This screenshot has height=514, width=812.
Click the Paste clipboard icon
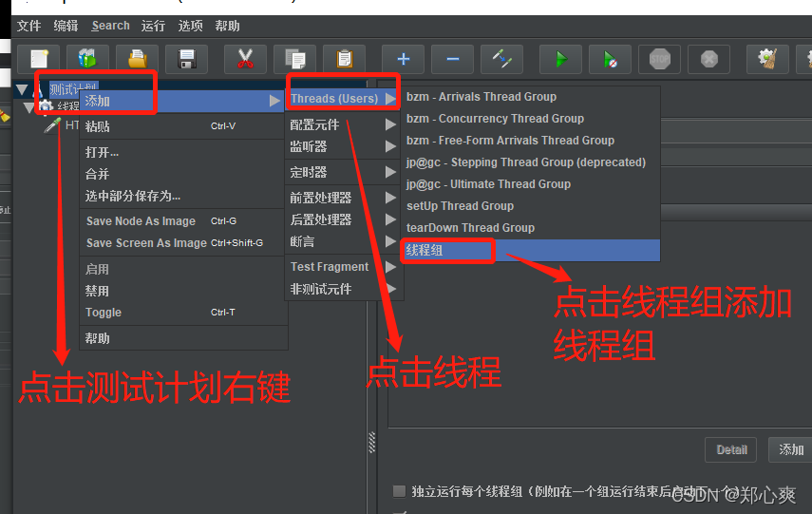click(345, 59)
